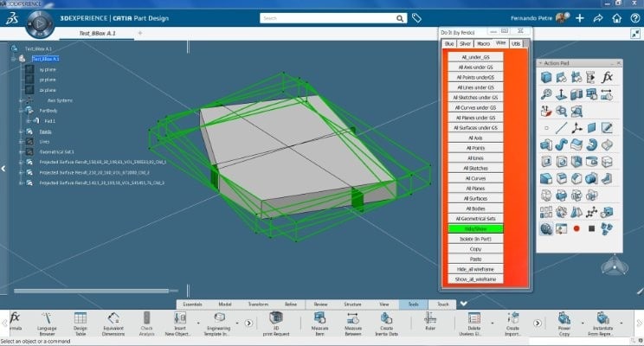644x346 pixels.
Task: Select the Line tool in Action Pad
Action: pyautogui.click(x=562, y=128)
